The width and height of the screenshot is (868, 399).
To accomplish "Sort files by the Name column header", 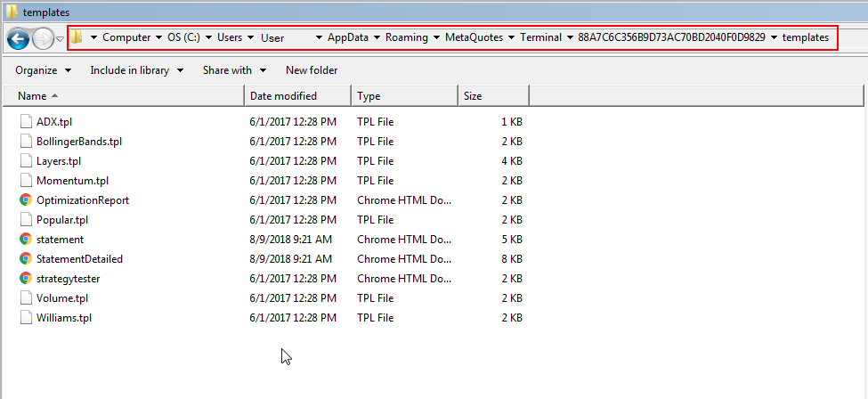I will click(124, 96).
